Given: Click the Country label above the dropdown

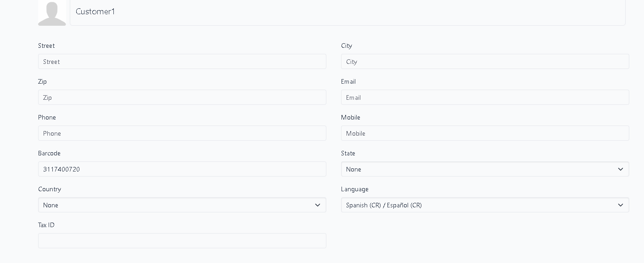Looking at the screenshot, I should 50,189.
